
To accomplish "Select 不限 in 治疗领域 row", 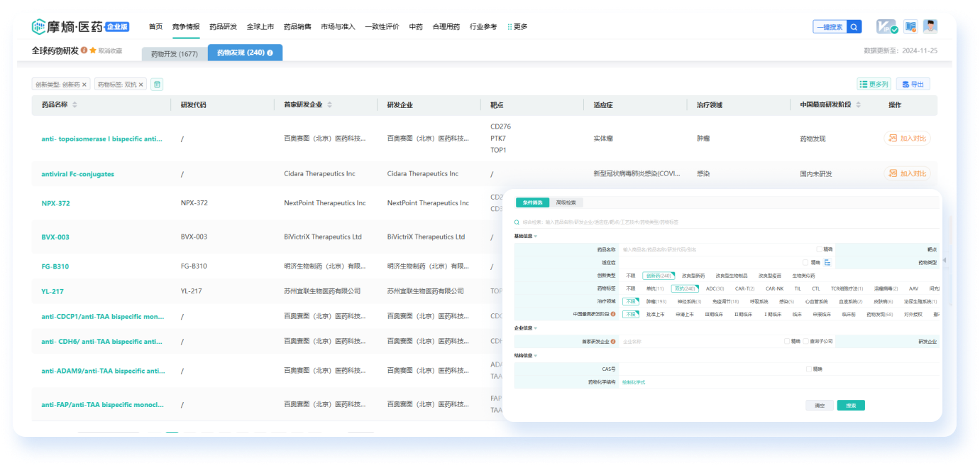I will [631, 301].
